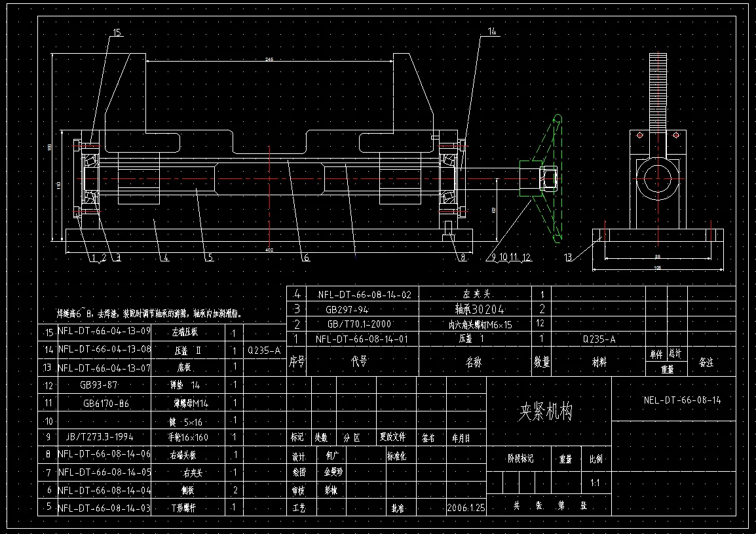Select the '402' dimension text

[x=269, y=250]
